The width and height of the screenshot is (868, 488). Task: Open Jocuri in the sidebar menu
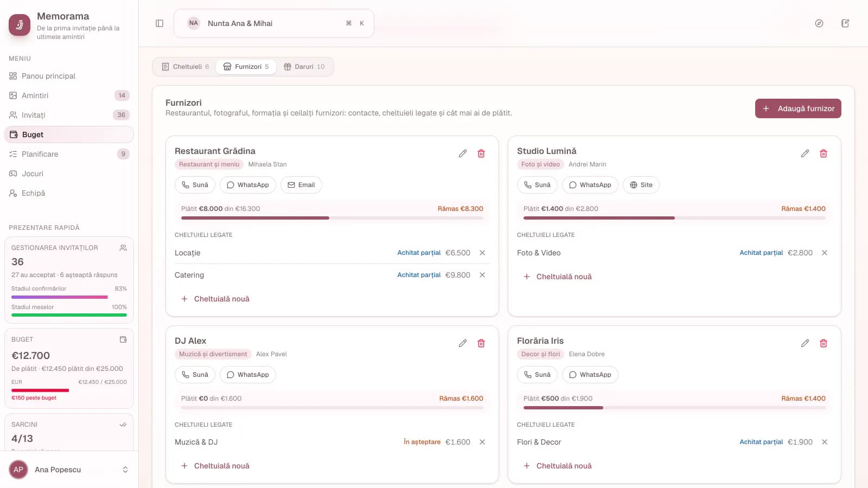[69, 174]
